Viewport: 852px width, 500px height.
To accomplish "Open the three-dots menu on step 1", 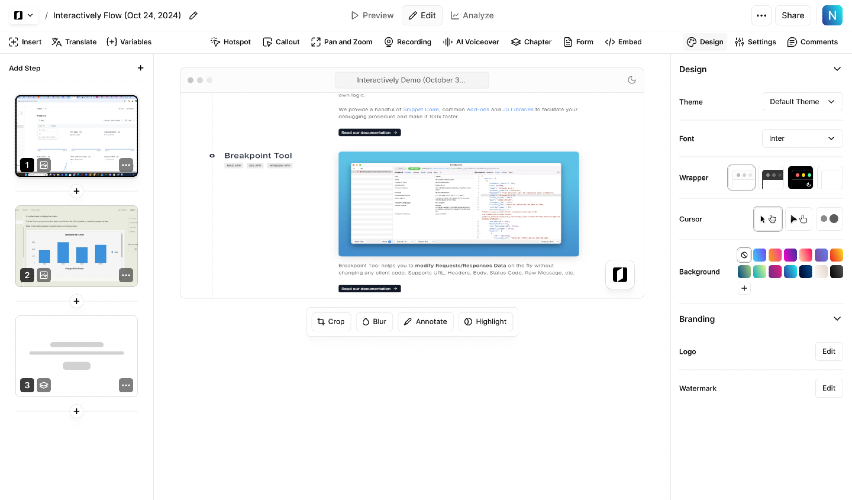I will [126, 165].
